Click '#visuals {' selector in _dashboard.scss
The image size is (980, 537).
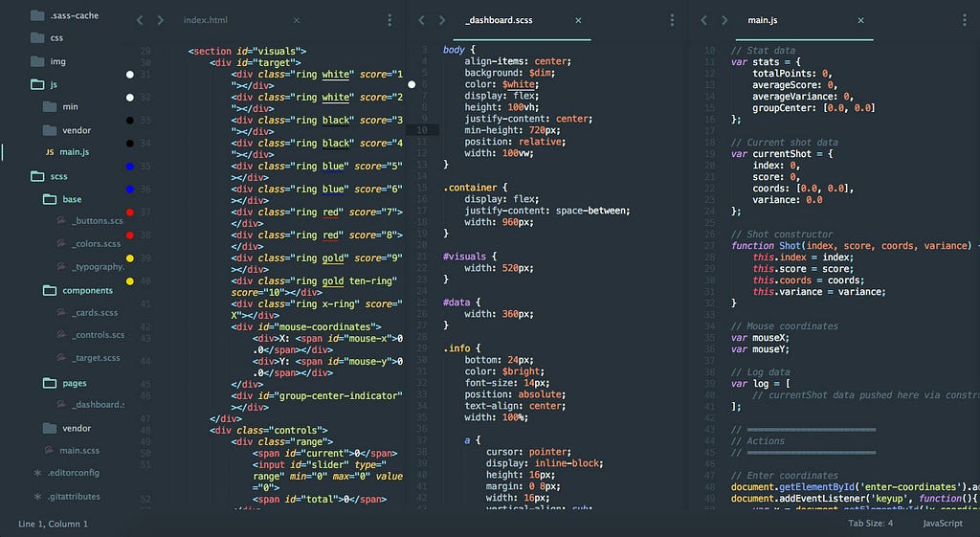469,257
